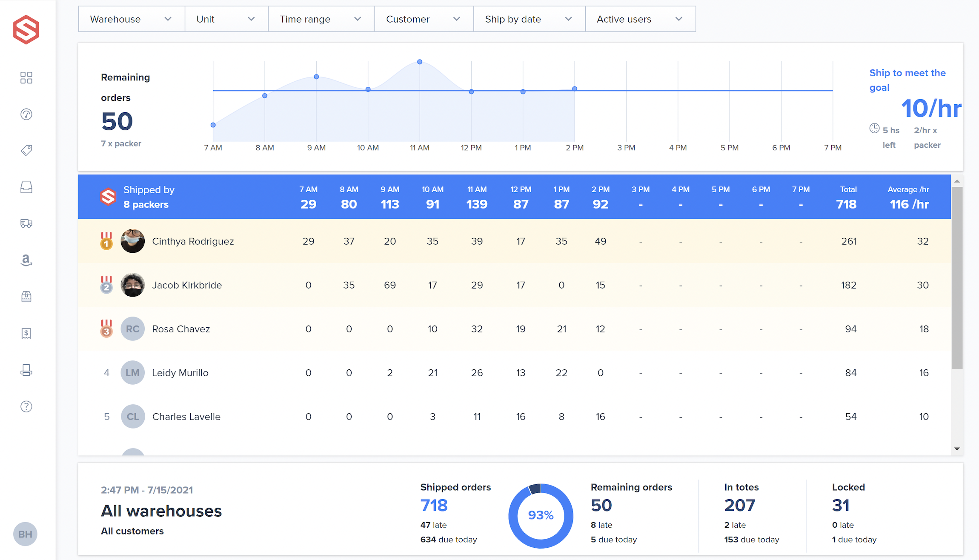
Task: Open the help question mark icon
Action: point(26,406)
